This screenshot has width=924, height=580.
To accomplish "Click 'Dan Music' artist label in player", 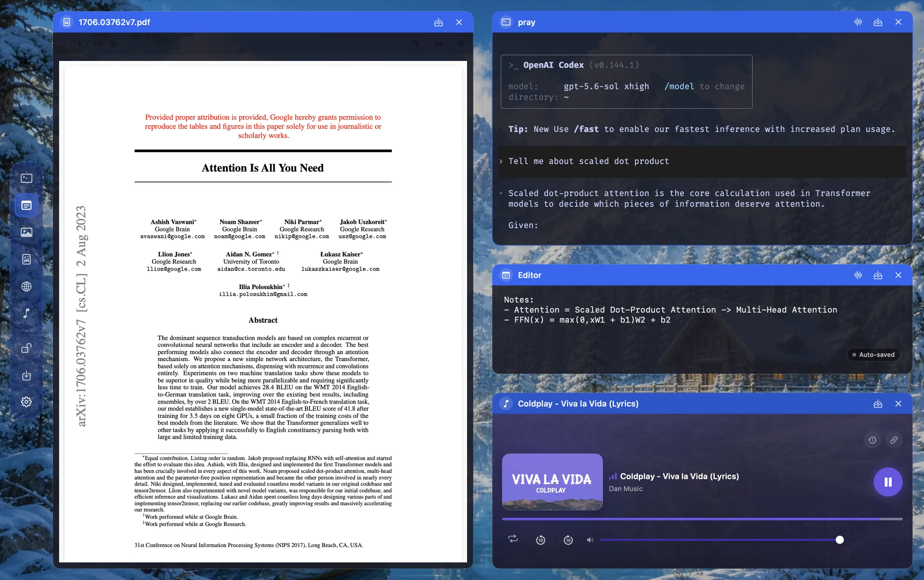I will coord(626,488).
